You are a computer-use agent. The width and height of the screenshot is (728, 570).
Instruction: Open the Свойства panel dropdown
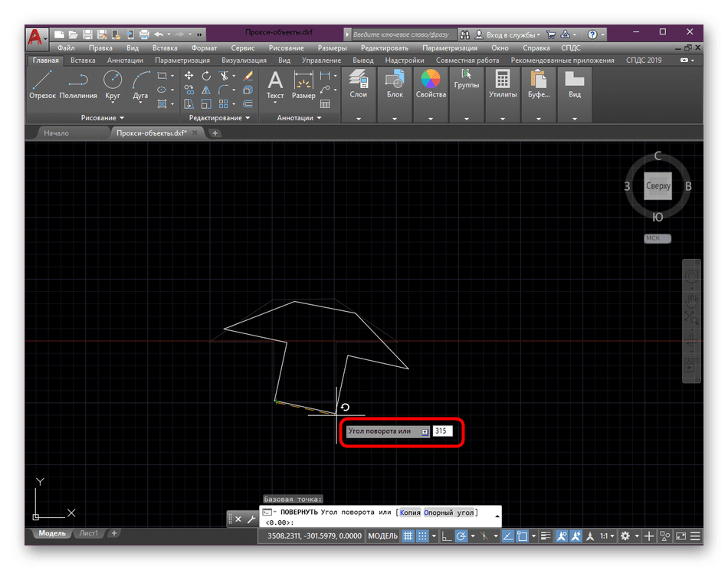tap(431, 119)
